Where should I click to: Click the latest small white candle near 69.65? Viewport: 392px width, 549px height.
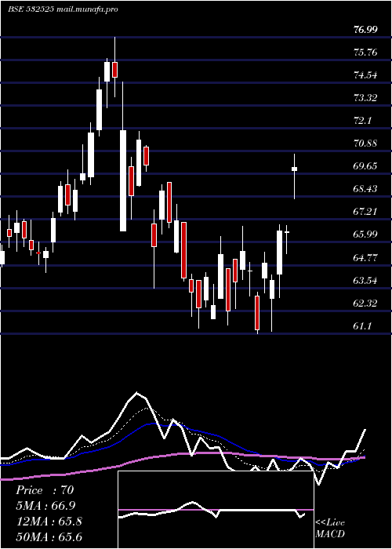click(294, 169)
